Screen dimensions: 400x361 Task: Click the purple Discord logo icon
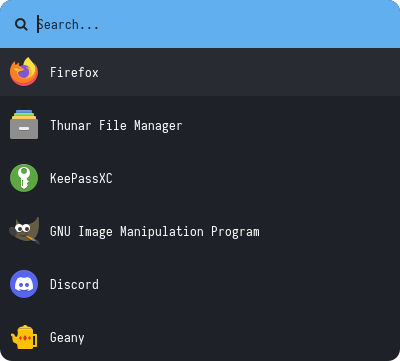click(24, 284)
